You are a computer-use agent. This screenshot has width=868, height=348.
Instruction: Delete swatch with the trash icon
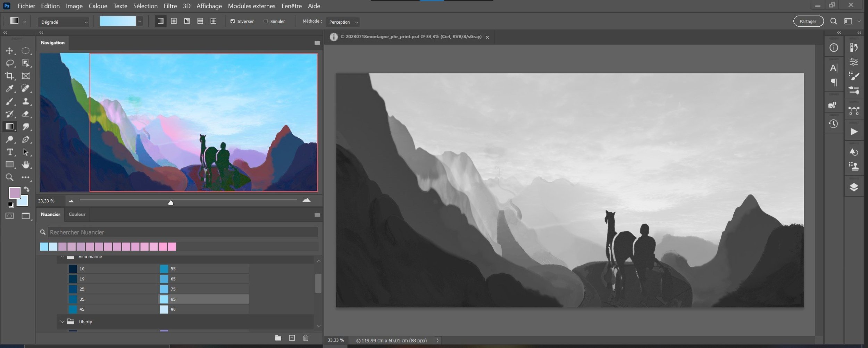tap(306, 338)
